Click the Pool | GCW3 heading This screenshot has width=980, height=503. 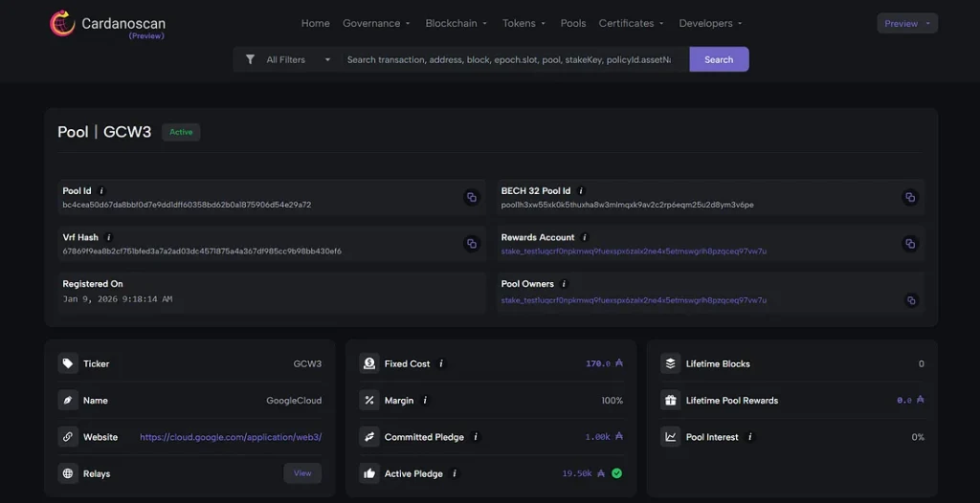(104, 132)
